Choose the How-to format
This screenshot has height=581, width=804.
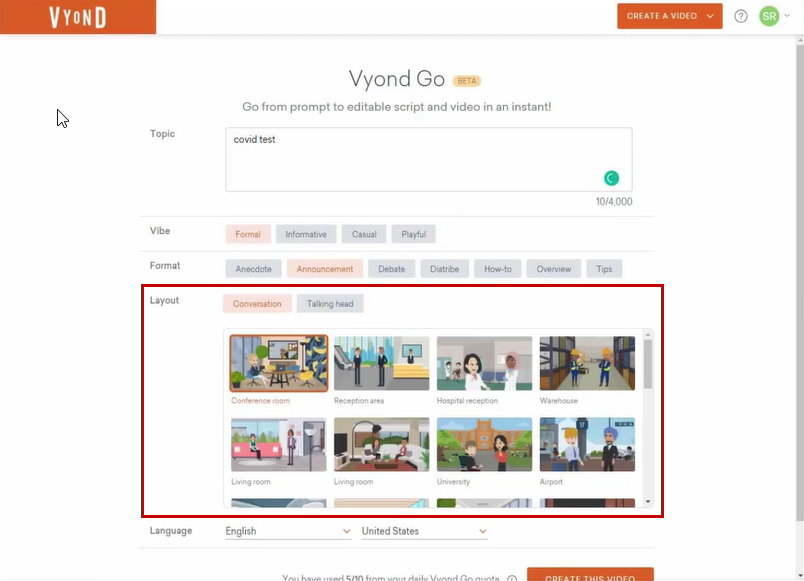[x=498, y=269]
